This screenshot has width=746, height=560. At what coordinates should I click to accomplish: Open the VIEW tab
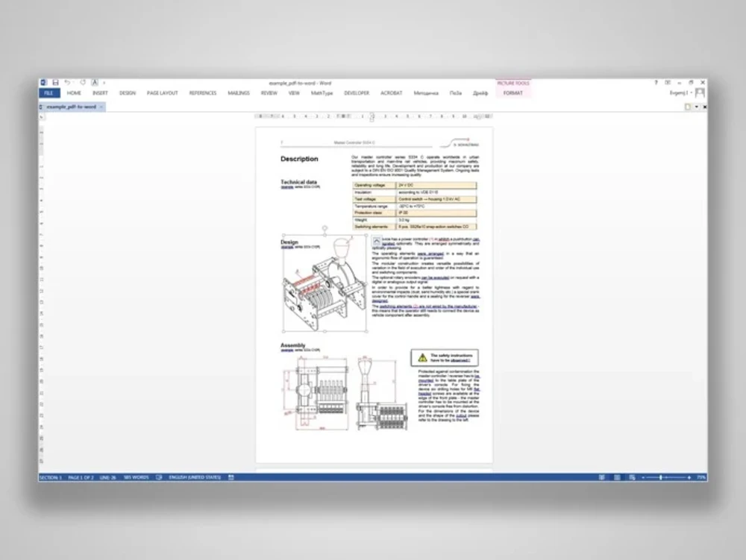tap(294, 93)
